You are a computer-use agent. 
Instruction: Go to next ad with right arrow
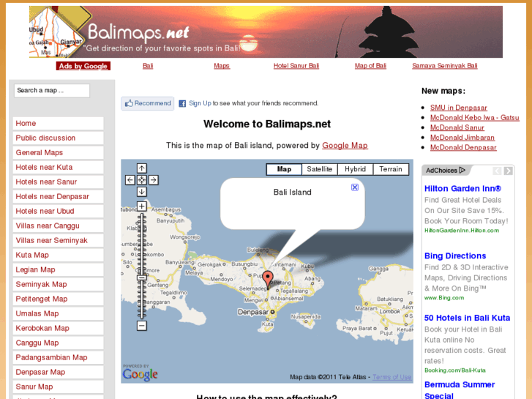tap(509, 171)
